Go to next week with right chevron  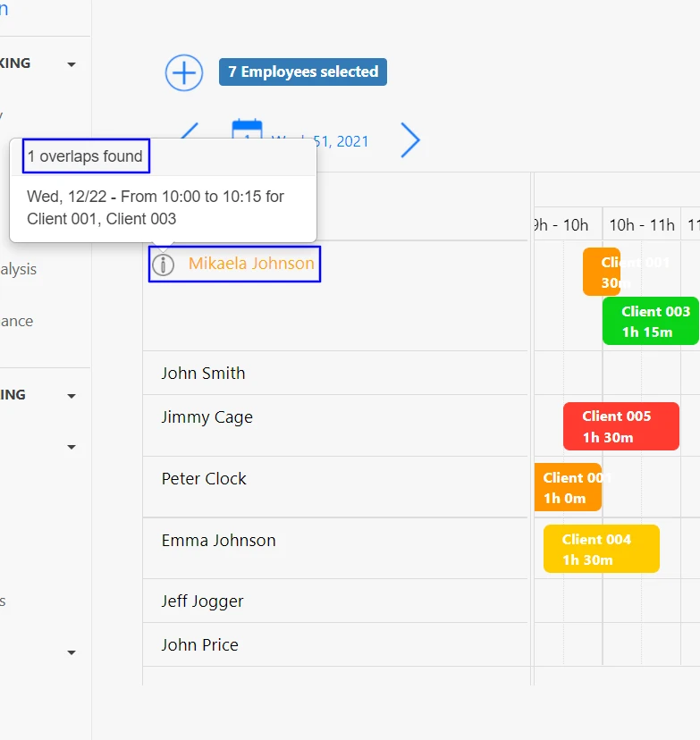tap(409, 140)
